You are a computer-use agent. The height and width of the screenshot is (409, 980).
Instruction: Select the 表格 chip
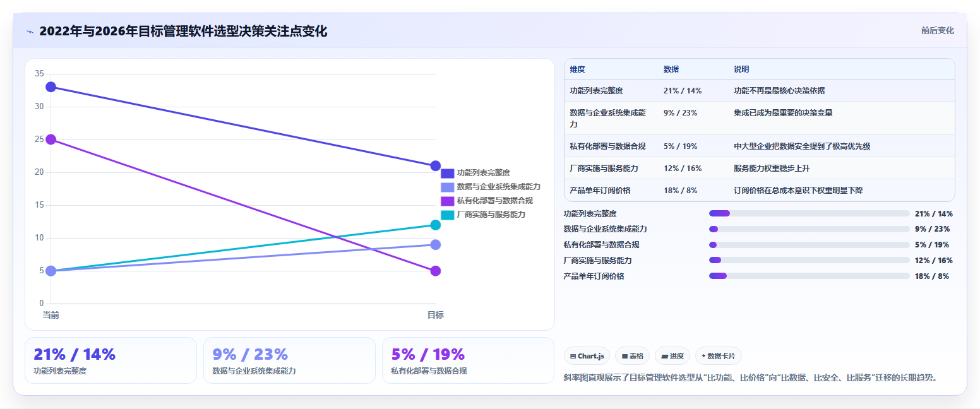click(x=632, y=356)
